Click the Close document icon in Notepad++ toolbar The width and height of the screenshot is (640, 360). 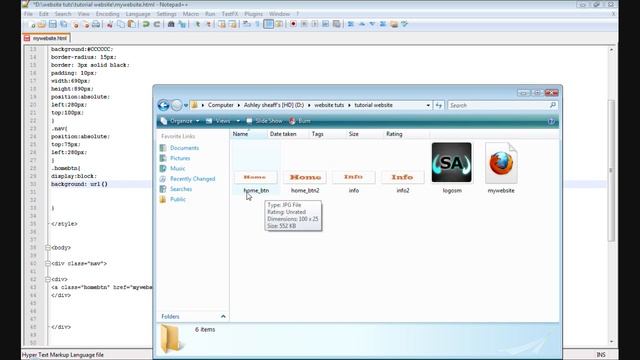coord(75,24)
